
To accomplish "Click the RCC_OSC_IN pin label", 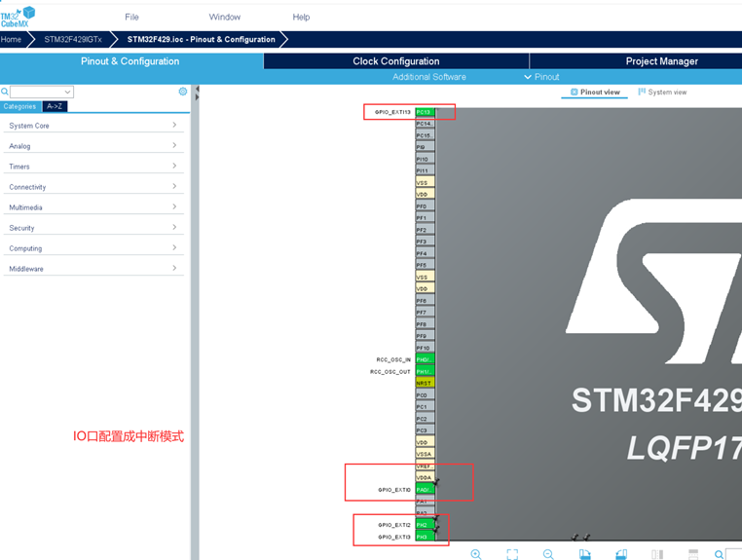I will (x=393, y=359).
